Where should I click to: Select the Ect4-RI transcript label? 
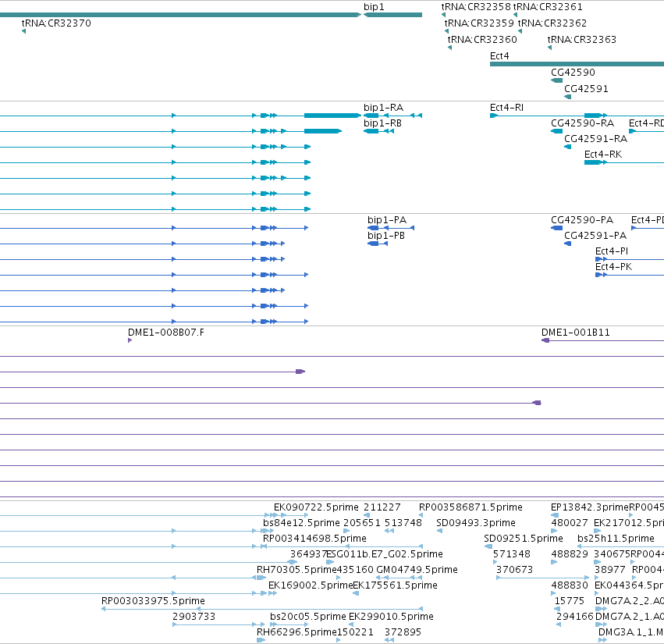coord(506,108)
